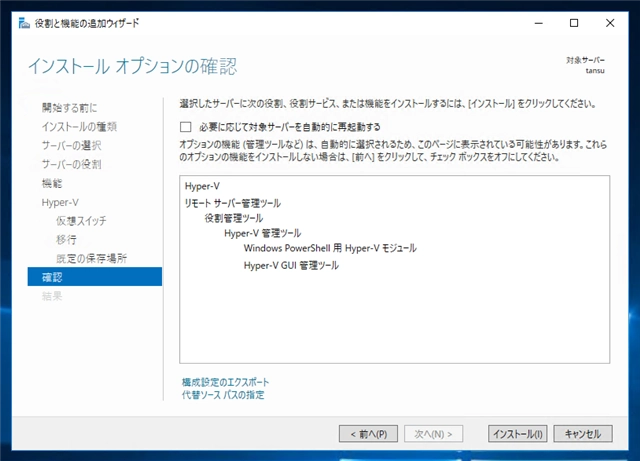Open the インストールの種類 step

[79, 127]
